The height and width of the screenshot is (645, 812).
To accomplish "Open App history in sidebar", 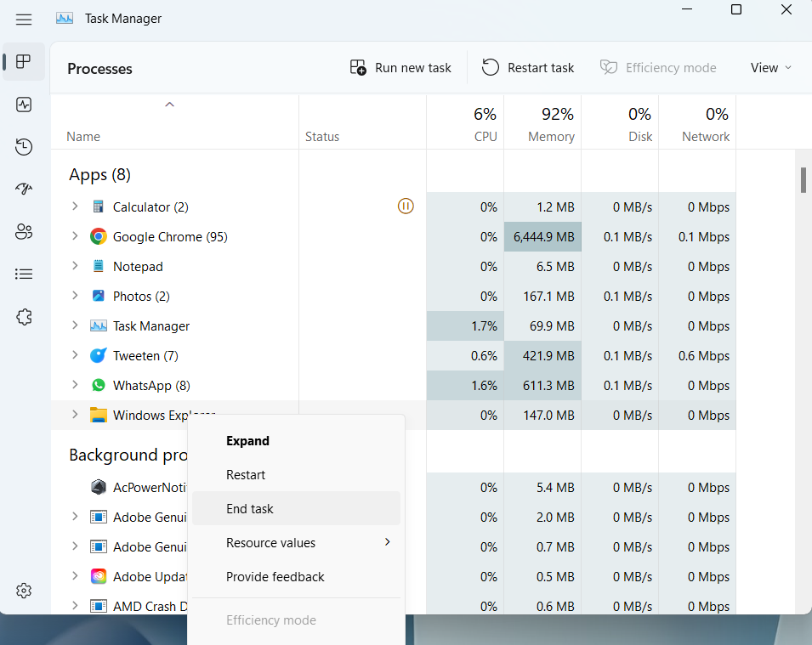I will [x=24, y=147].
